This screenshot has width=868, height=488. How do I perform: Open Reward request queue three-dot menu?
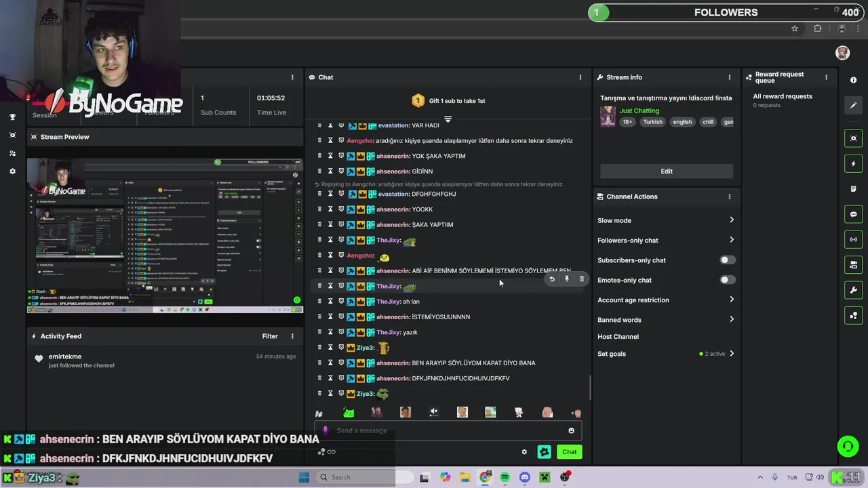click(x=826, y=77)
